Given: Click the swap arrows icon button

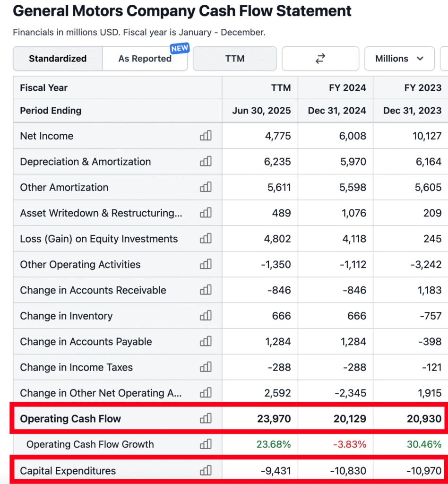Looking at the screenshot, I should [320, 59].
